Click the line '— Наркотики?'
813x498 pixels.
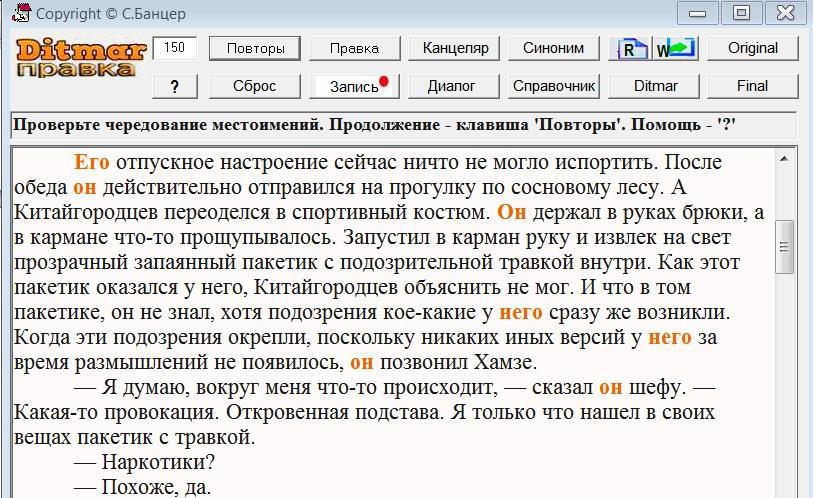pyautogui.click(x=144, y=462)
